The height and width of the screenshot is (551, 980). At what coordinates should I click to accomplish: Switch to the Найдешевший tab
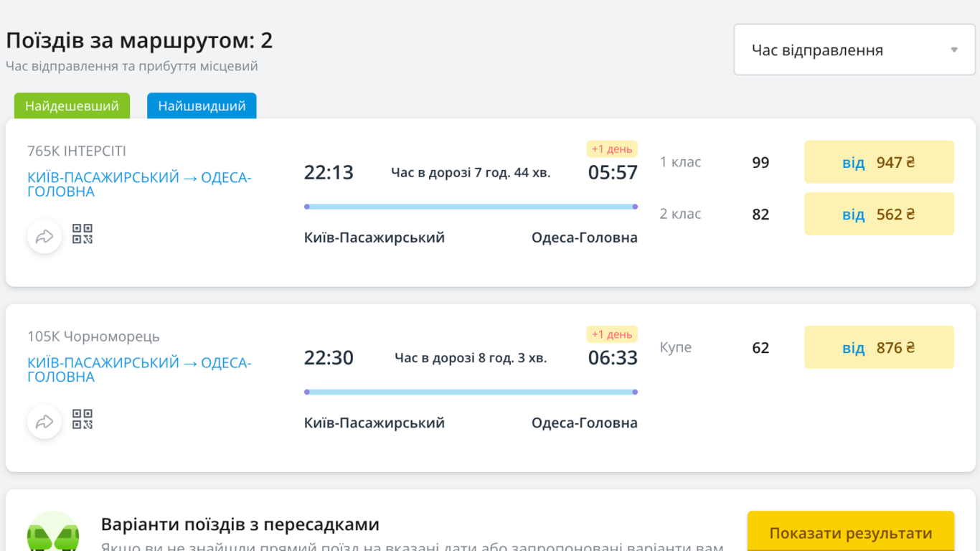72,105
